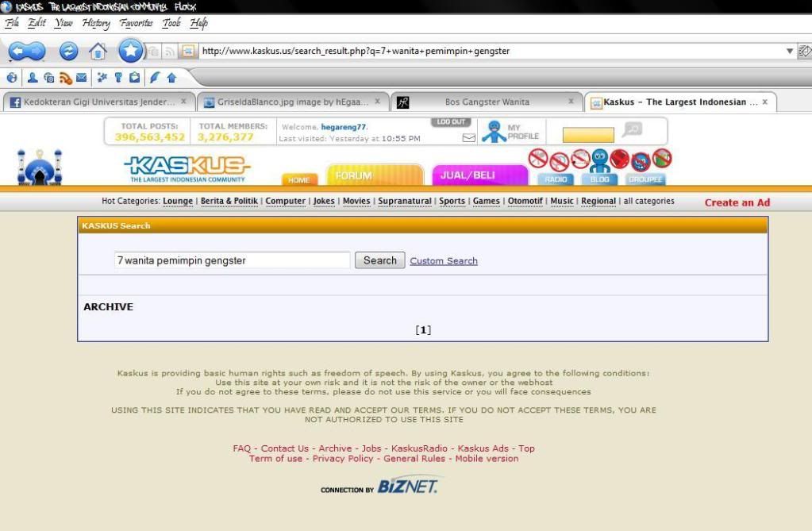
Task: Open My World globe icon in Flock toolbar
Action: click(12, 78)
